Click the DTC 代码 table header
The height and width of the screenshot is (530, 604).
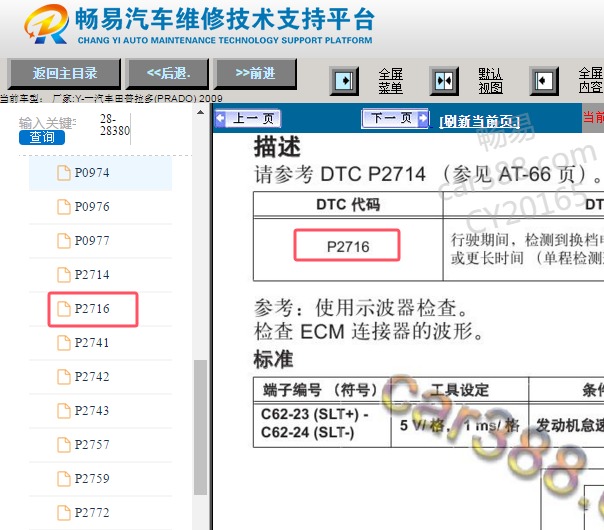[348, 205]
